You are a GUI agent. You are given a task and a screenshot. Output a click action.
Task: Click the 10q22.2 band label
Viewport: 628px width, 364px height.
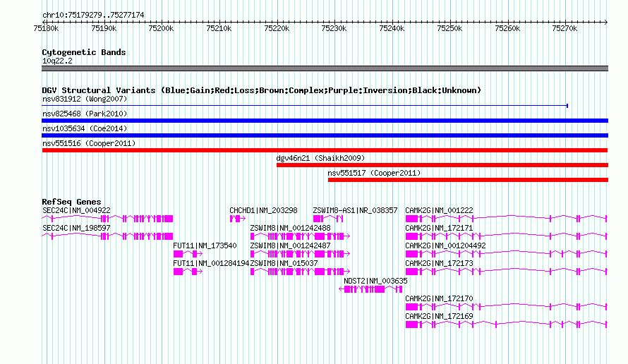tap(57, 61)
